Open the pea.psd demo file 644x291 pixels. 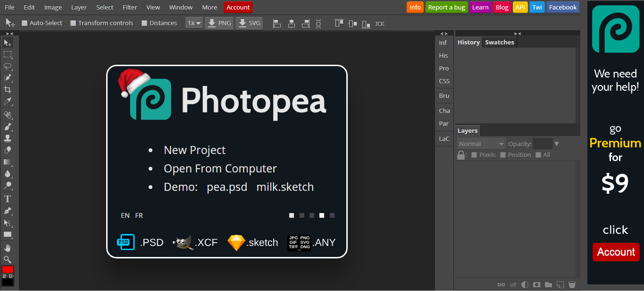(x=227, y=187)
